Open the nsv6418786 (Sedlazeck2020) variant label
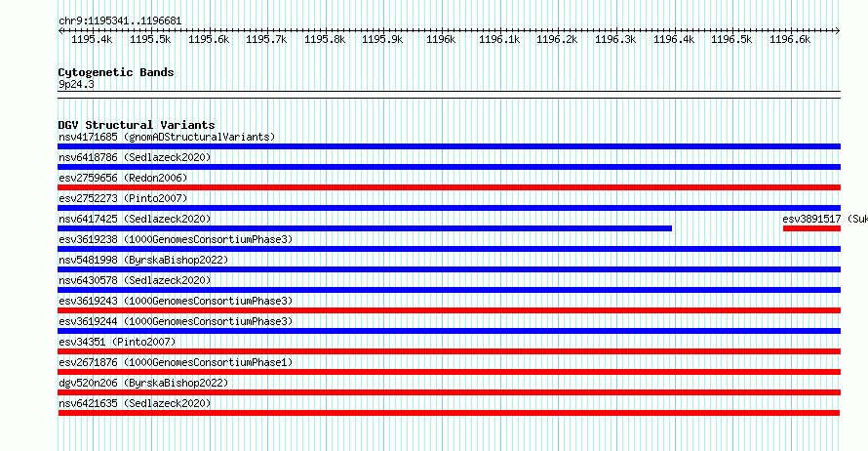Screen dimensions: 868x451 pyautogui.click(x=135, y=157)
